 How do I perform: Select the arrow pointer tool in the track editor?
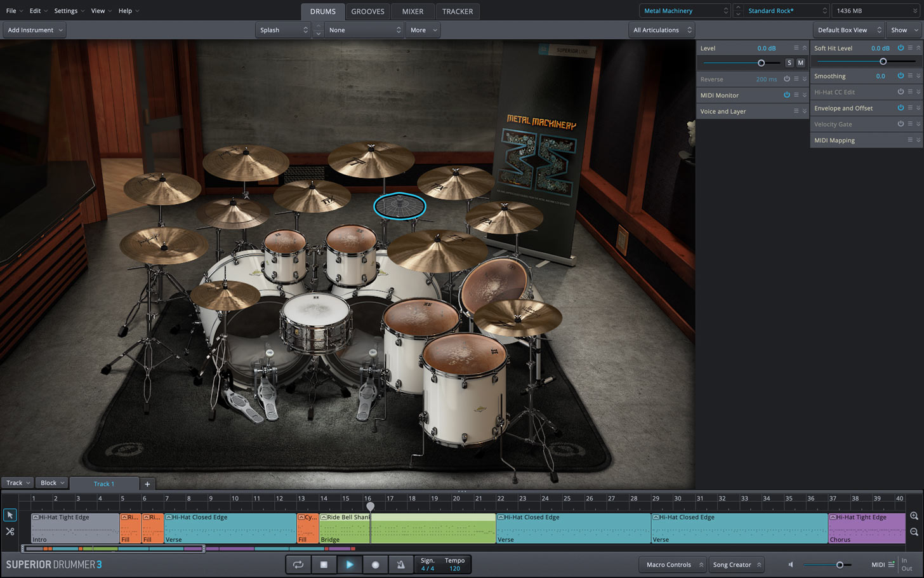(x=10, y=515)
